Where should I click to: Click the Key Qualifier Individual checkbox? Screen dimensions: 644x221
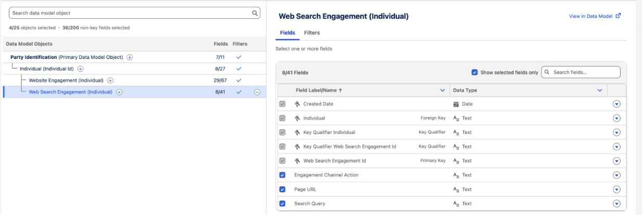282,132
